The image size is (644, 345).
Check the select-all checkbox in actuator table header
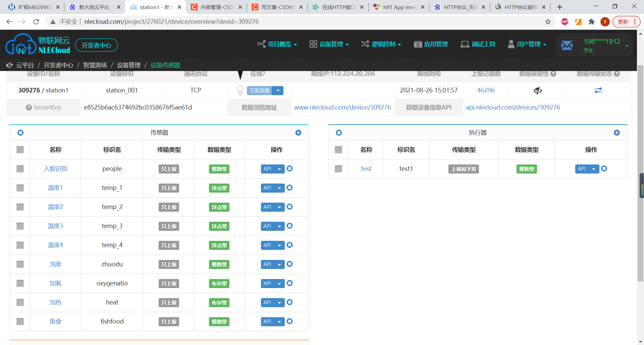[338, 150]
